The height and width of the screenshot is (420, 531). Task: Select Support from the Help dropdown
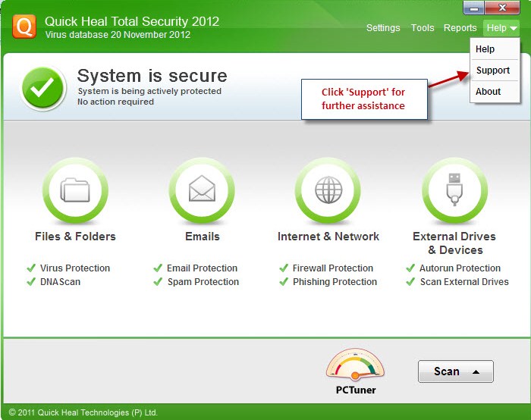click(493, 70)
